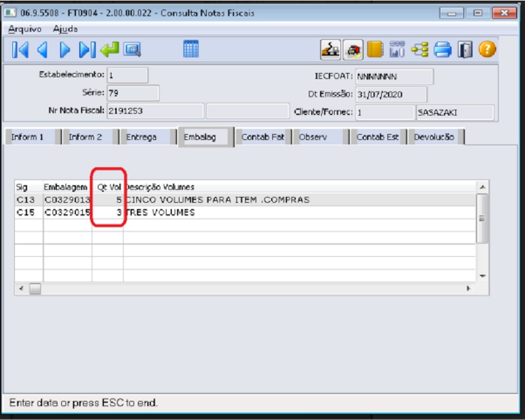
Task: Open the orange help question icon
Action: pyautogui.click(x=487, y=49)
